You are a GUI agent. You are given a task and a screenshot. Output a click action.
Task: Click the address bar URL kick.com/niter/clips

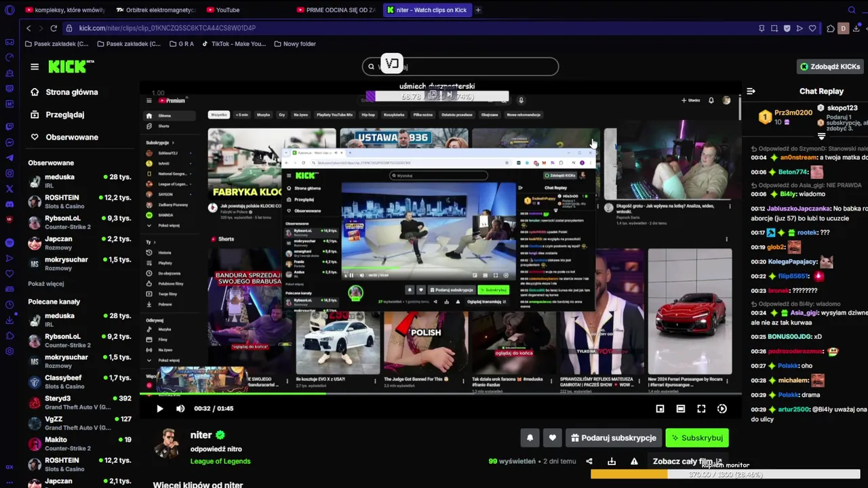click(x=167, y=28)
